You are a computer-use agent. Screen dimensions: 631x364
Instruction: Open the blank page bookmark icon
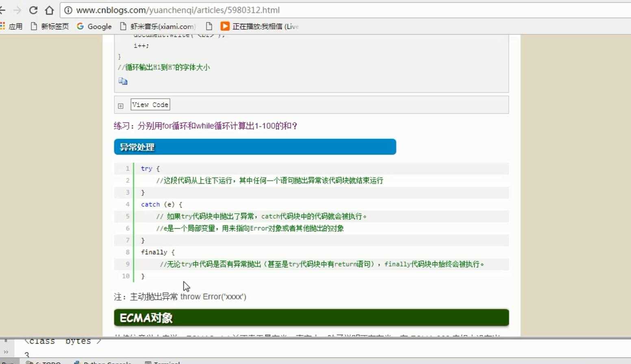(x=209, y=26)
